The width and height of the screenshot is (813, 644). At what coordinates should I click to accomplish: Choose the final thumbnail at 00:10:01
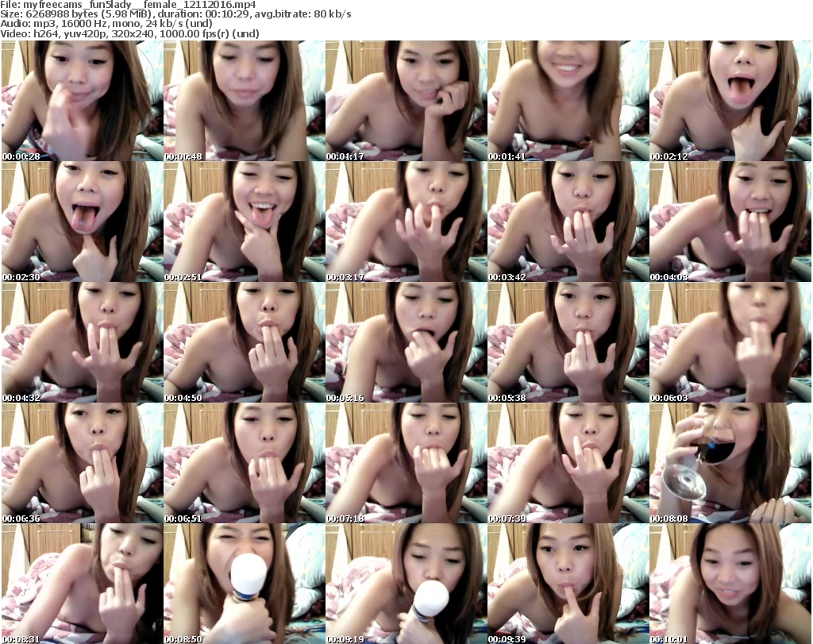coord(730,584)
